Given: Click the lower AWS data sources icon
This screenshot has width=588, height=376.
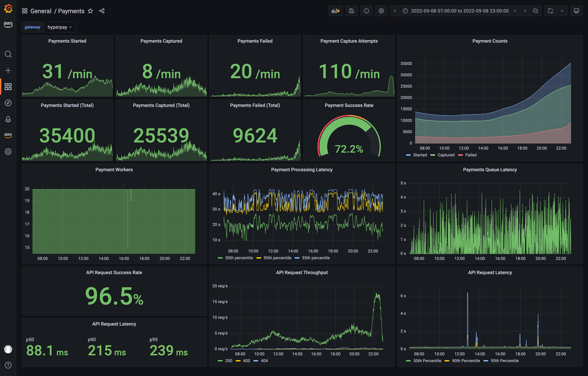Looking at the screenshot, I should pyautogui.click(x=8, y=135).
